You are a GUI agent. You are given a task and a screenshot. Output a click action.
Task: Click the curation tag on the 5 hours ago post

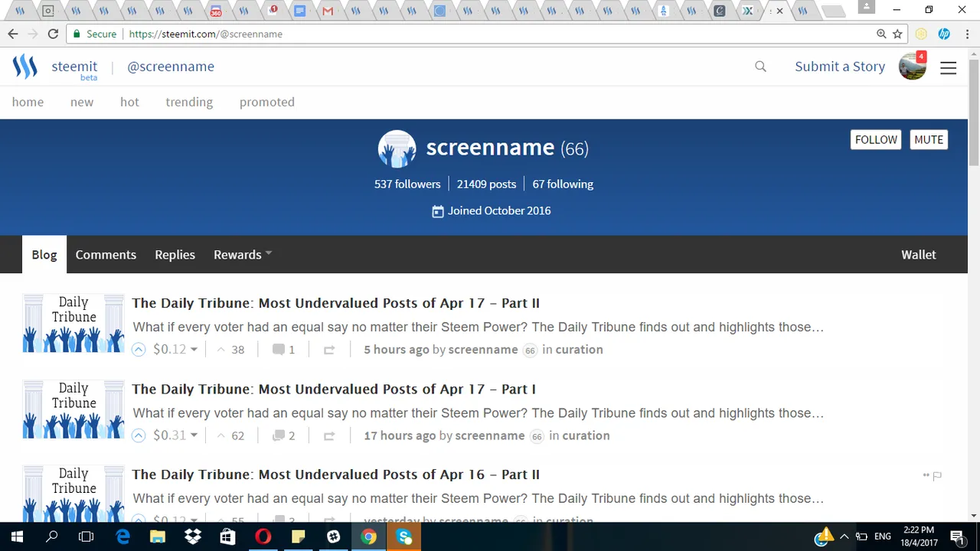(579, 350)
